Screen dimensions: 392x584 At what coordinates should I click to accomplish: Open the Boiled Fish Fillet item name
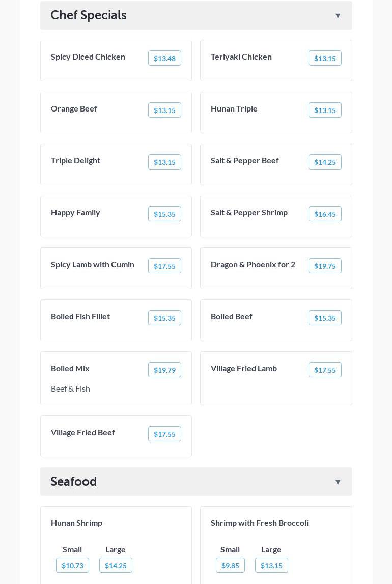click(80, 316)
